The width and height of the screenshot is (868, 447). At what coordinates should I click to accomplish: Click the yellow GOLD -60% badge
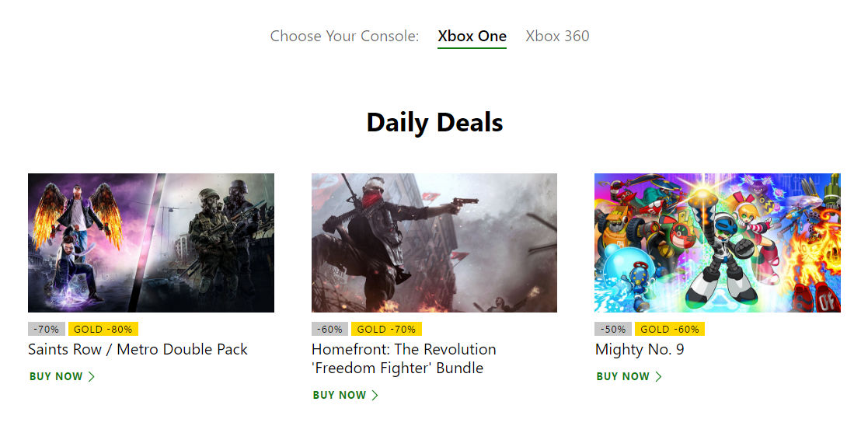[670, 329]
